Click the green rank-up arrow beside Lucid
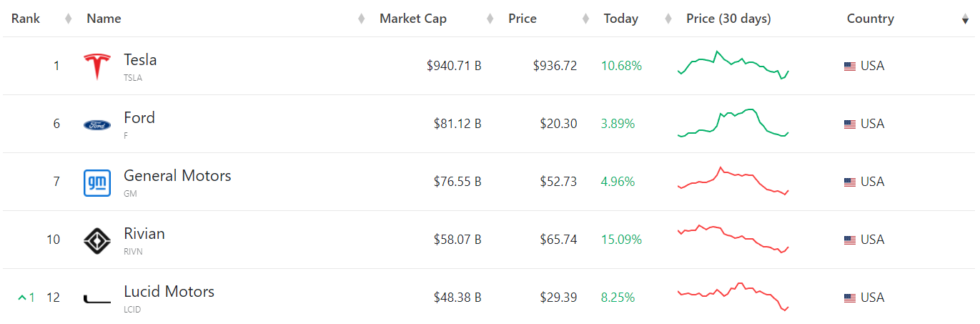 (22, 298)
